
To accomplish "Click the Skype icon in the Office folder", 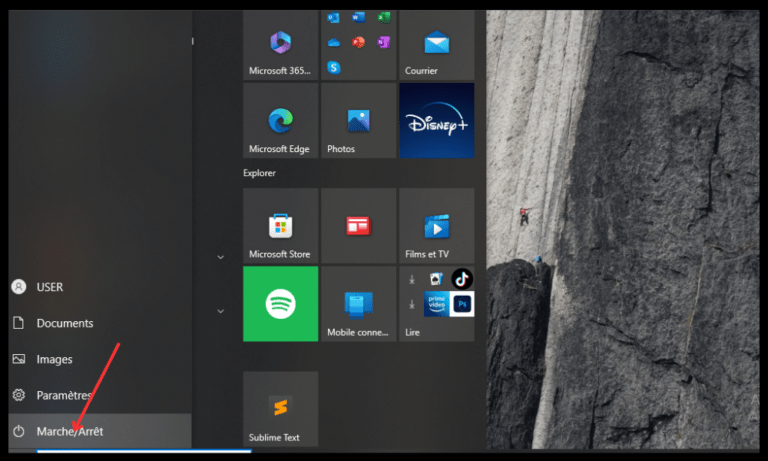I will (x=334, y=67).
